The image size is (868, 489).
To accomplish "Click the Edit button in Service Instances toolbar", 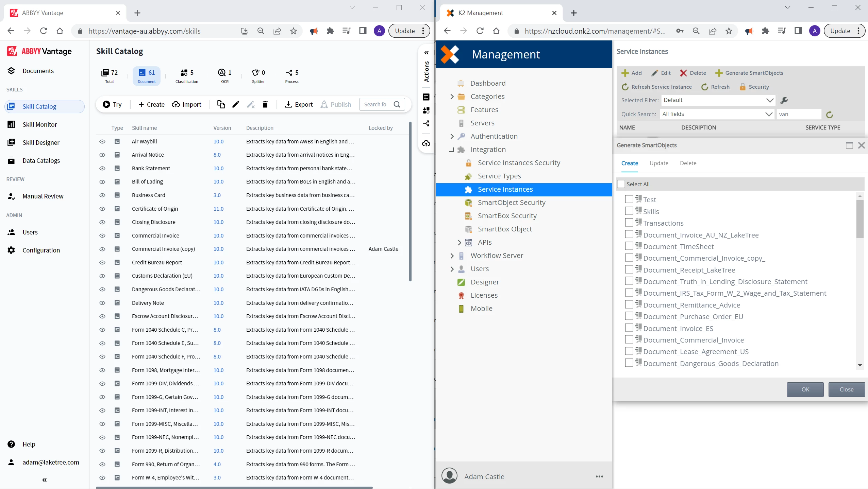I will [x=661, y=73].
